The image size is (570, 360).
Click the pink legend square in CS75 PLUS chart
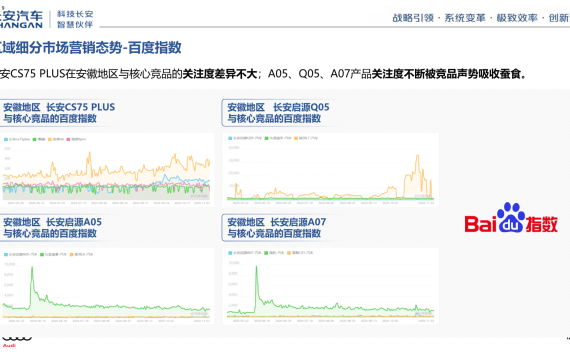(x=68, y=139)
